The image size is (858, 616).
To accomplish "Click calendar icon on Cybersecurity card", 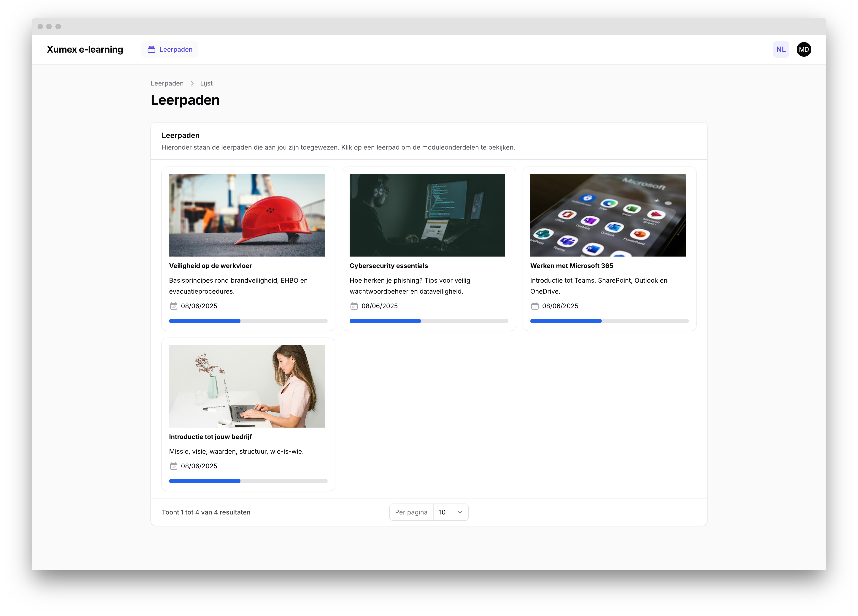I will click(x=354, y=306).
